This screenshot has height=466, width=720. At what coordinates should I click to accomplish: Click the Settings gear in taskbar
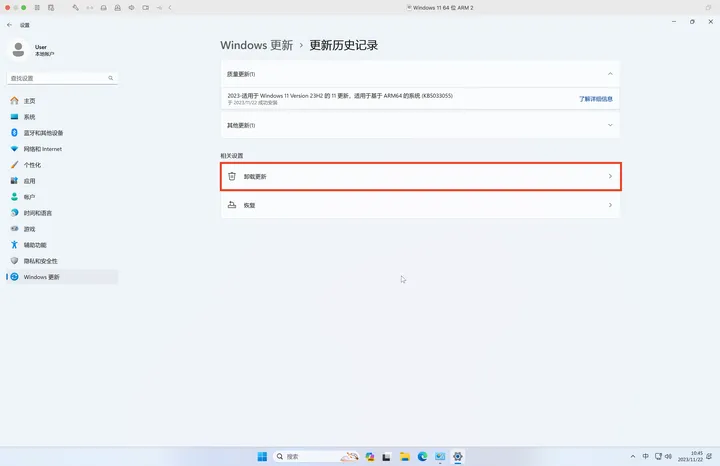tap(458, 456)
